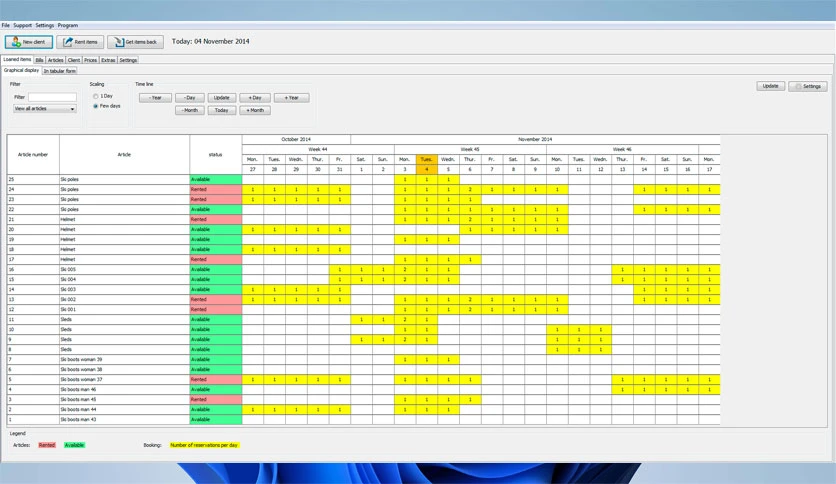This screenshot has width=836, height=484.
Task: Click the status column header
Action: click(x=215, y=155)
